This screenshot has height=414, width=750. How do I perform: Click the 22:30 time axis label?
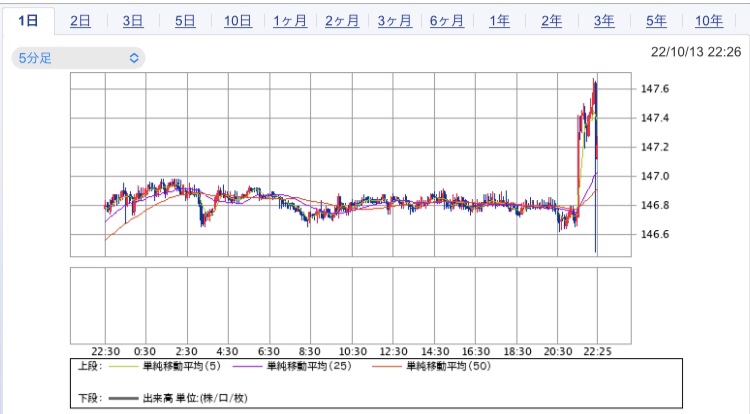(x=105, y=352)
